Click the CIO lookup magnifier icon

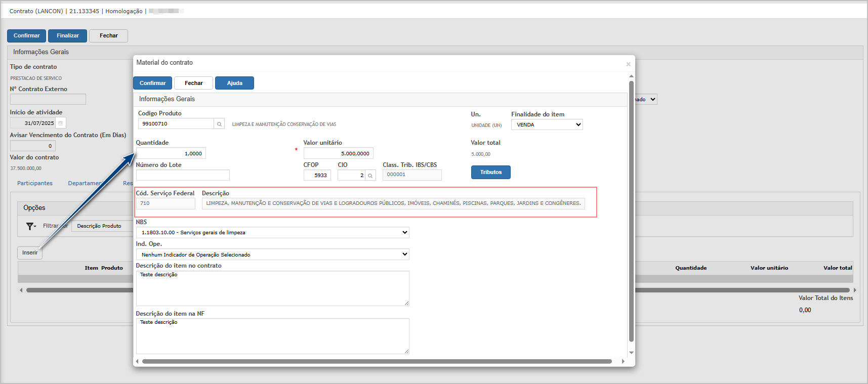pyautogui.click(x=370, y=176)
